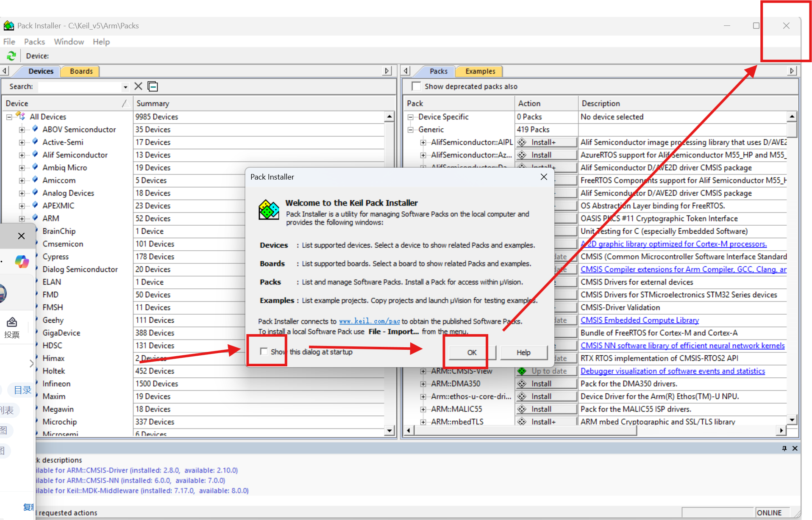Image resolution: width=812 pixels, height=520 pixels.
Task: Switch to the Examples tab
Action: (480, 71)
